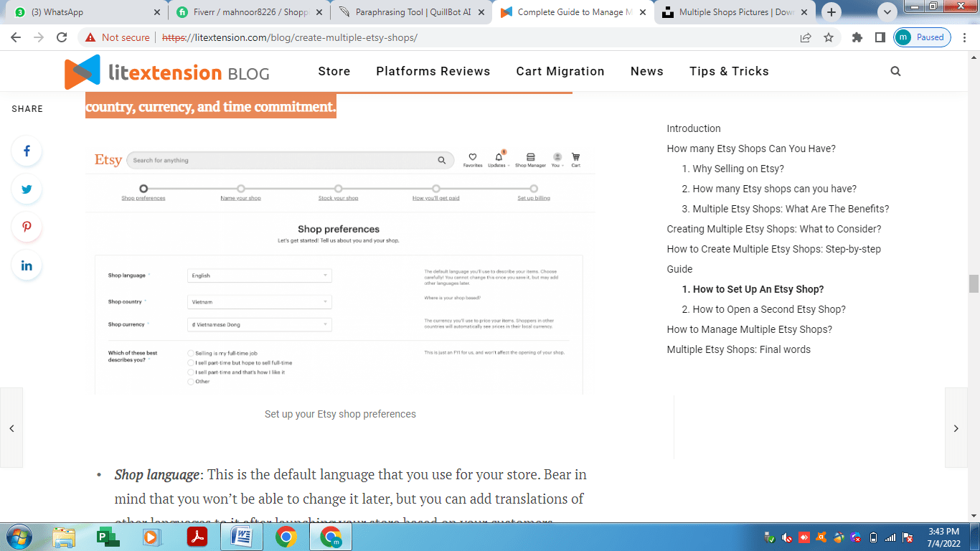This screenshot has height=551, width=980.
Task: Toggle Chrome side panel icon
Action: click(x=880, y=37)
